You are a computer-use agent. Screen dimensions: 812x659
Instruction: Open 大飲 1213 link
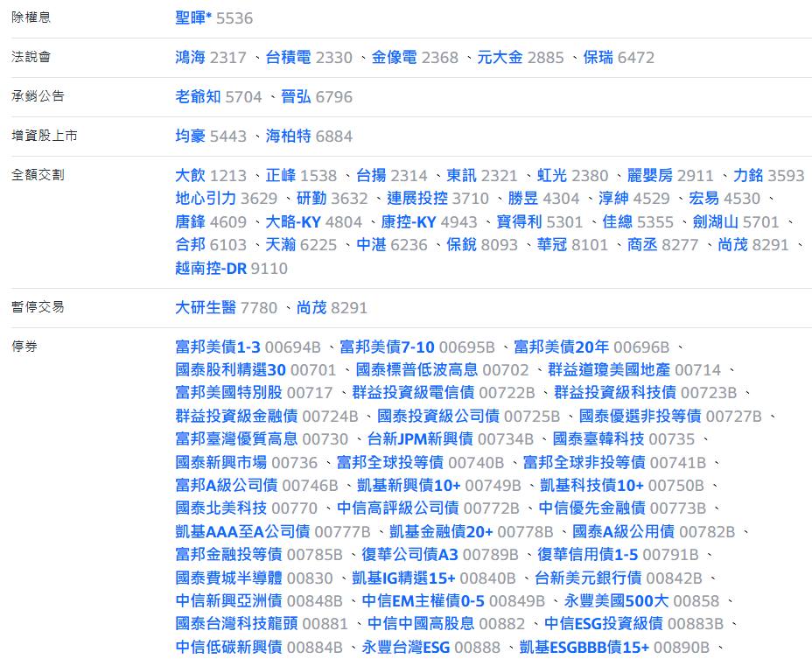tap(211, 176)
